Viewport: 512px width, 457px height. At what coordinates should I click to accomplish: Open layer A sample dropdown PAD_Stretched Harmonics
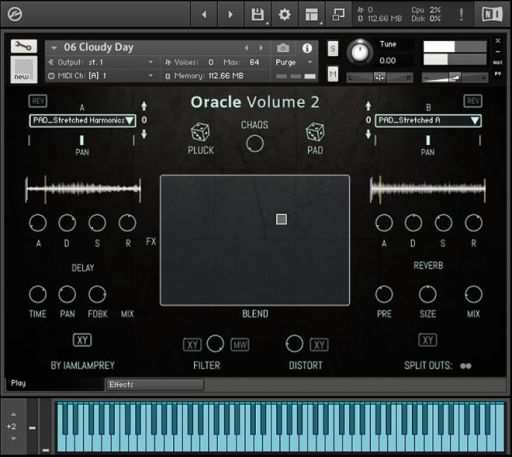[83, 121]
